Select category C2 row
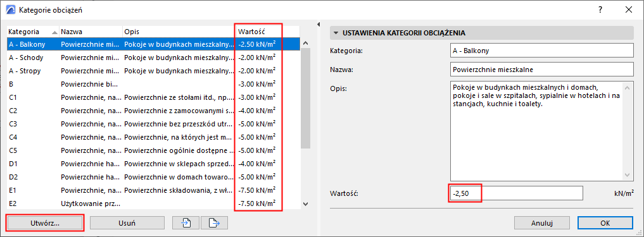The height and width of the screenshot is (237, 644). pos(154,111)
